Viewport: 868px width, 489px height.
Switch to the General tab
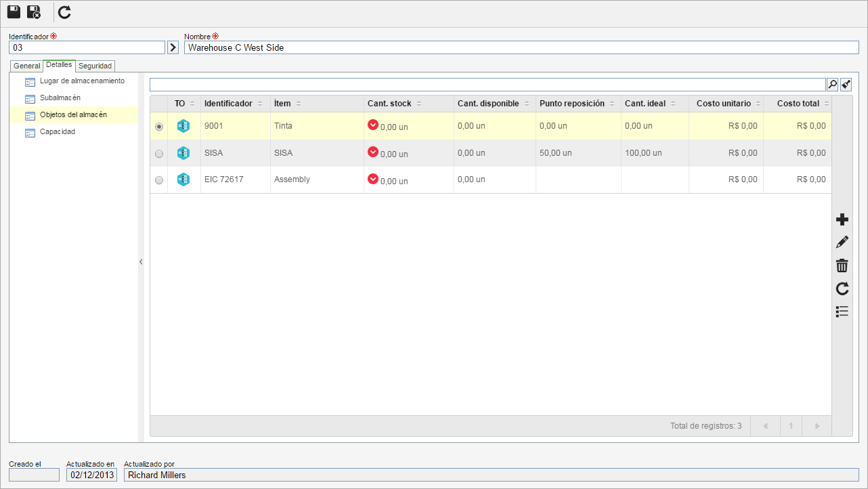point(27,66)
